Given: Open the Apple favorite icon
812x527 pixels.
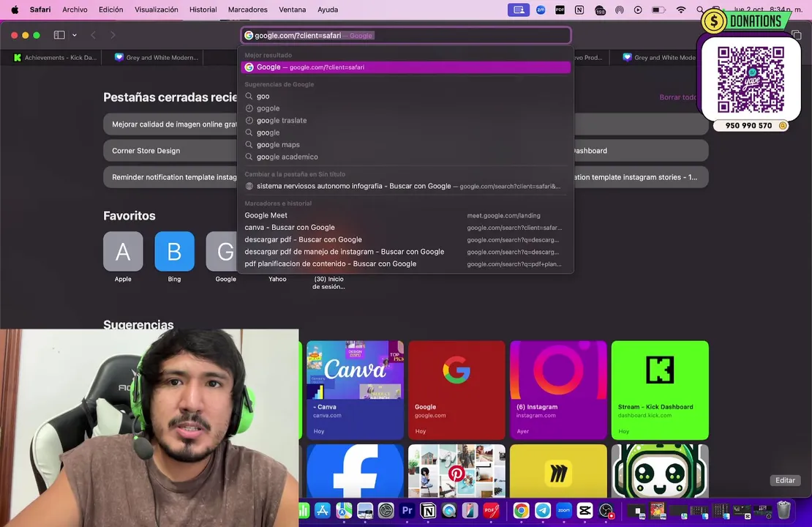Looking at the screenshot, I should [x=123, y=251].
